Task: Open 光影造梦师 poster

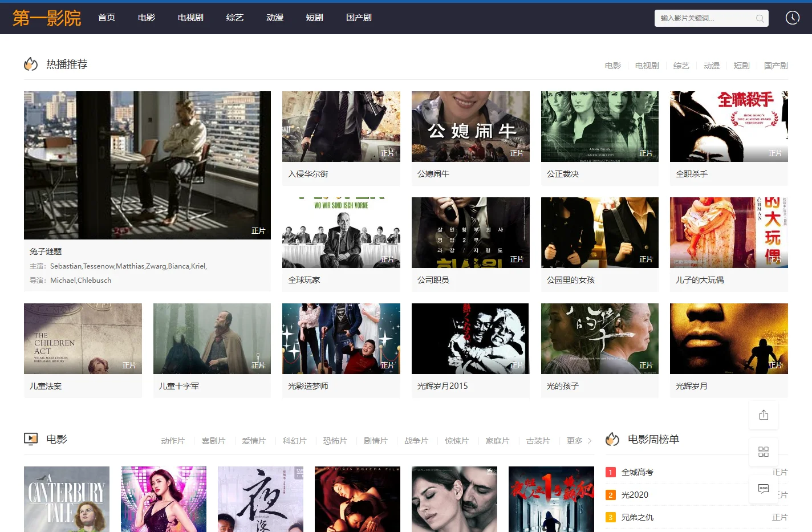Action: tap(341, 339)
